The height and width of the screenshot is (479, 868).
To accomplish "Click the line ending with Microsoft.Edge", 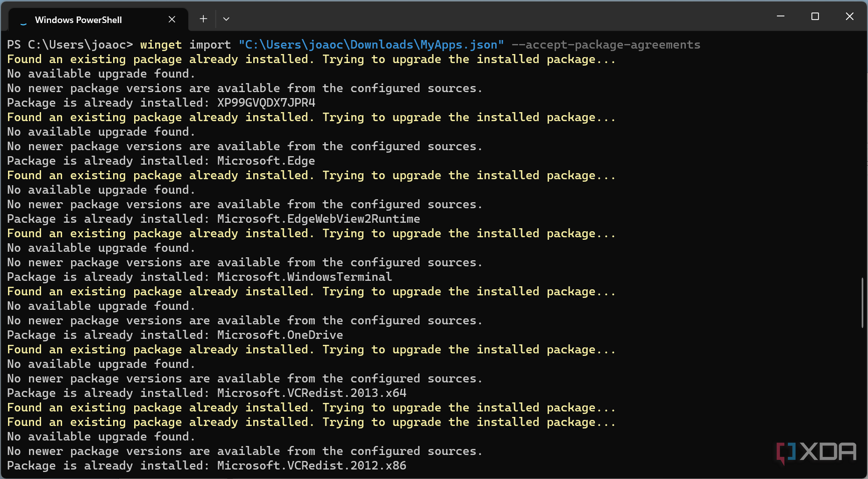I will pyautogui.click(x=161, y=161).
